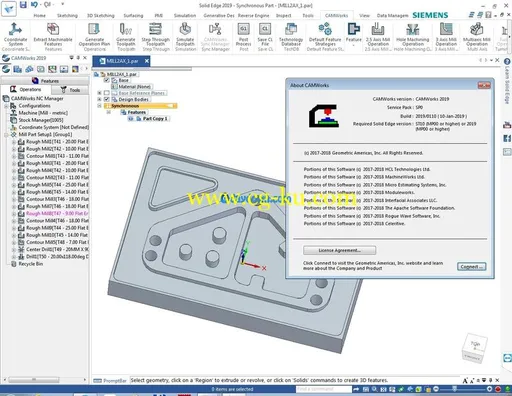This screenshot has width=512, height=396.
Task: Click the Find a command input field
Action: pos(323,389)
